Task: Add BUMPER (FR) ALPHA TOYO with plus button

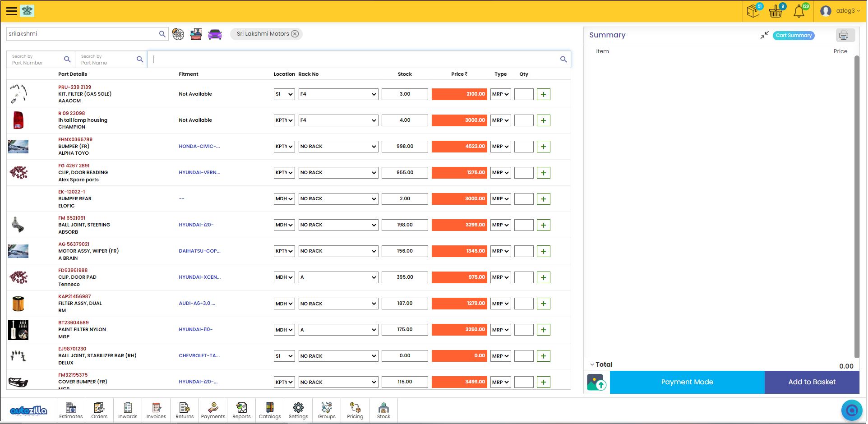Action: pyautogui.click(x=544, y=147)
